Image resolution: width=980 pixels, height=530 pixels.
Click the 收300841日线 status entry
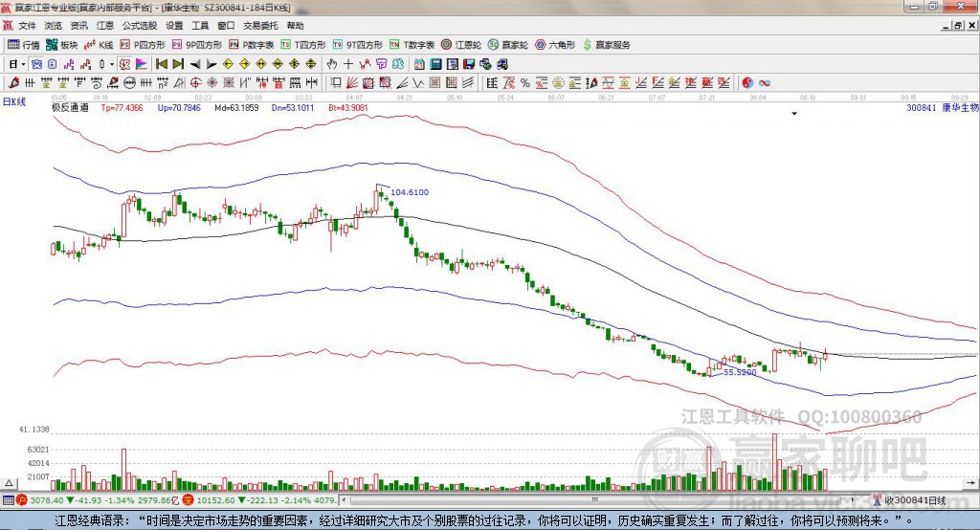pos(915,500)
